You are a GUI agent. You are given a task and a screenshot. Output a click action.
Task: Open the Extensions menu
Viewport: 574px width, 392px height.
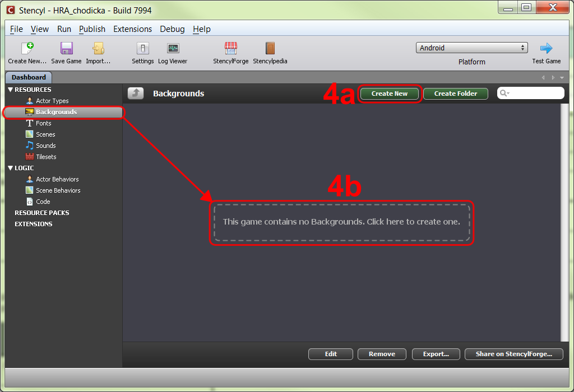click(132, 29)
